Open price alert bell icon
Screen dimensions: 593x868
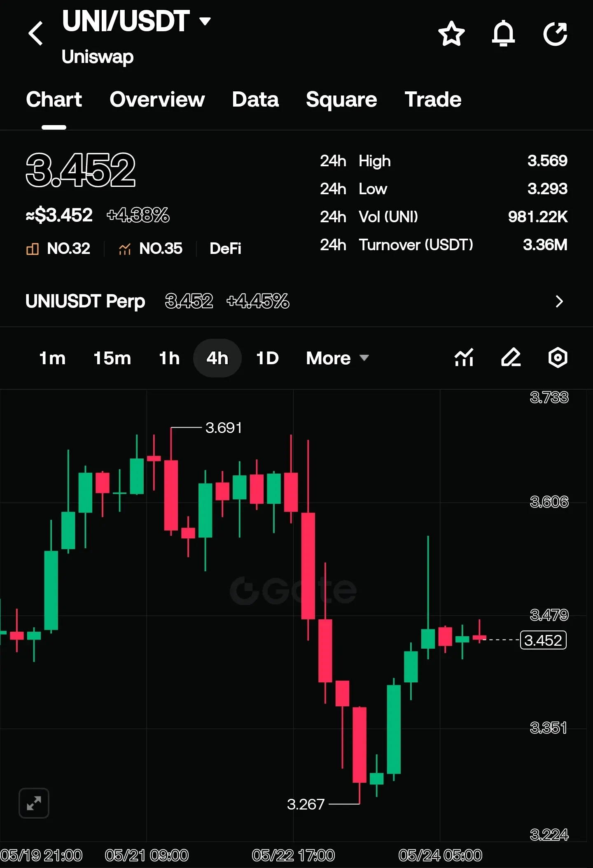504,34
